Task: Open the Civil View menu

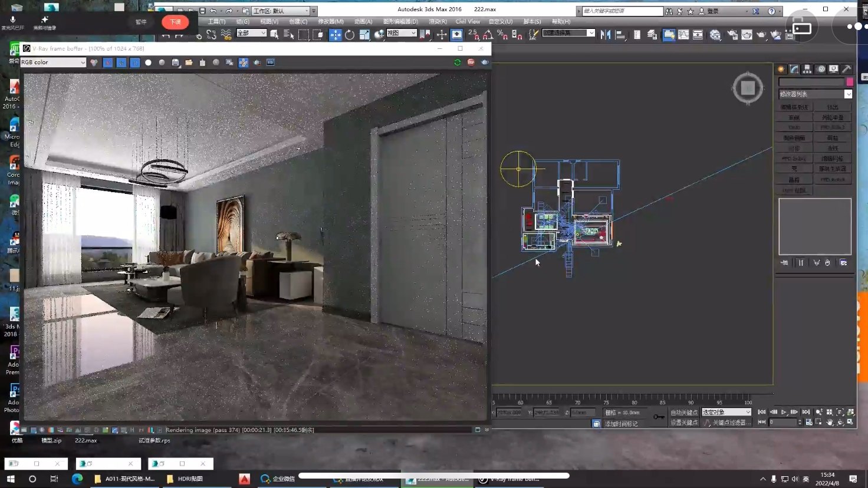Action: pos(468,21)
